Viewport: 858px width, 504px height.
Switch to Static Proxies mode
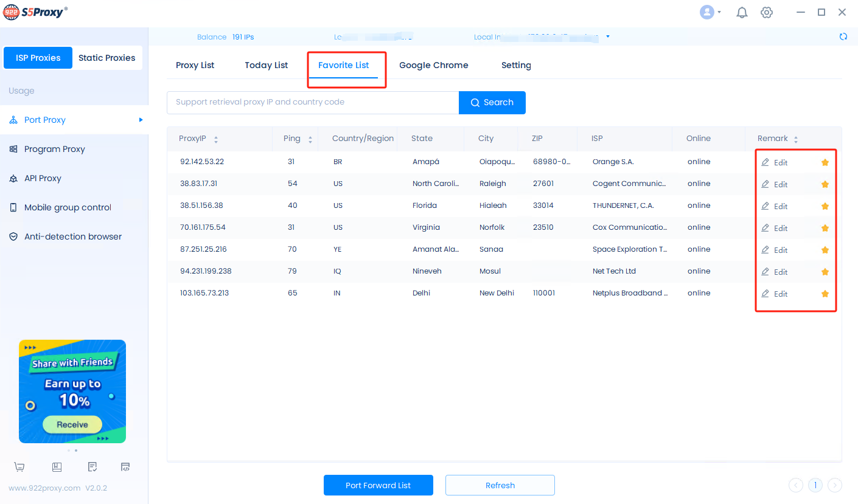(107, 58)
